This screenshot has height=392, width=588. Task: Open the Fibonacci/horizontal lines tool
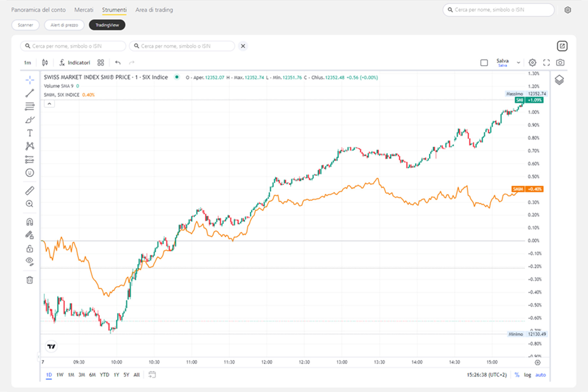tap(30, 106)
